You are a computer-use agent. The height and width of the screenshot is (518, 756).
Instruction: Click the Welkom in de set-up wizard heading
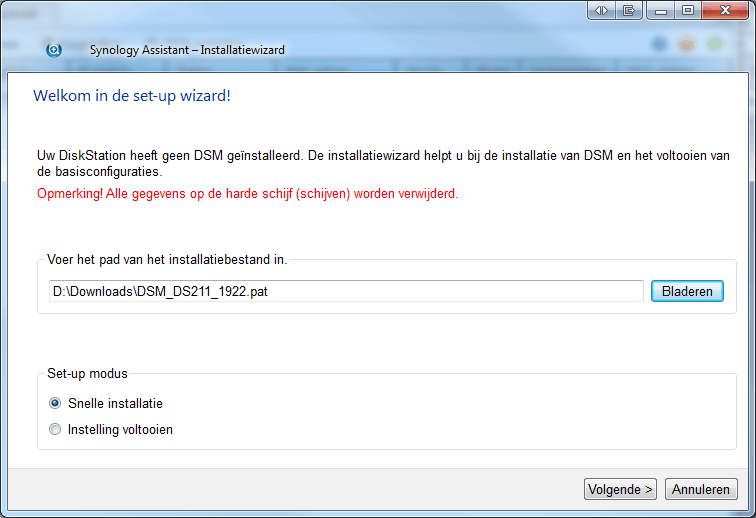(x=132, y=96)
